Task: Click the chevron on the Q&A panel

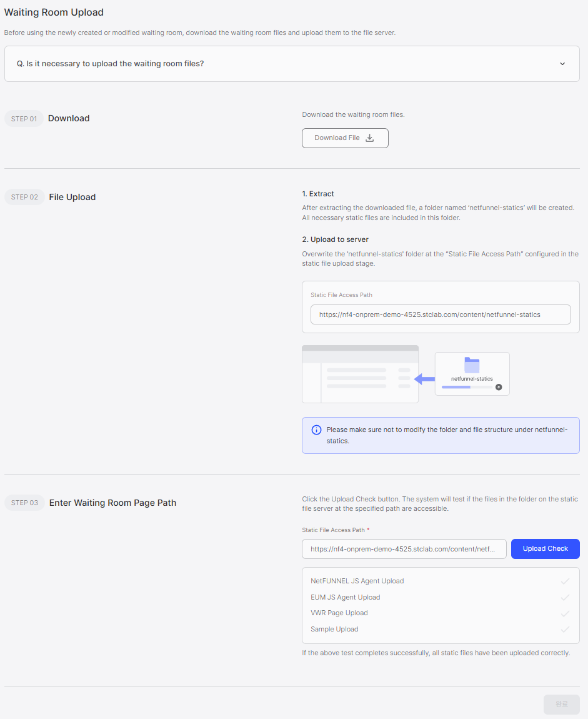Action: point(562,63)
